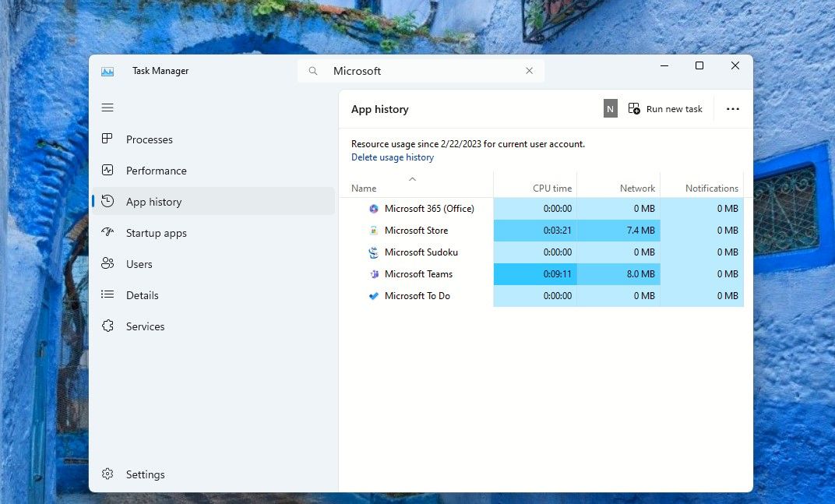This screenshot has width=835, height=504.
Task: Select the Processes sidebar icon
Action: pos(107,139)
